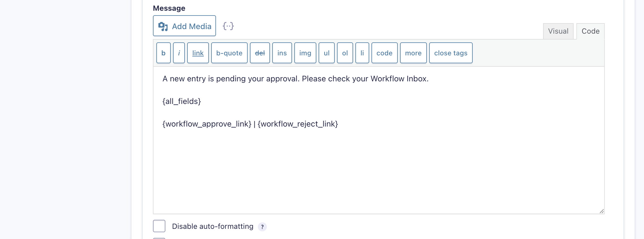Insert an image with img button
The image size is (644, 239).
coord(305,53)
